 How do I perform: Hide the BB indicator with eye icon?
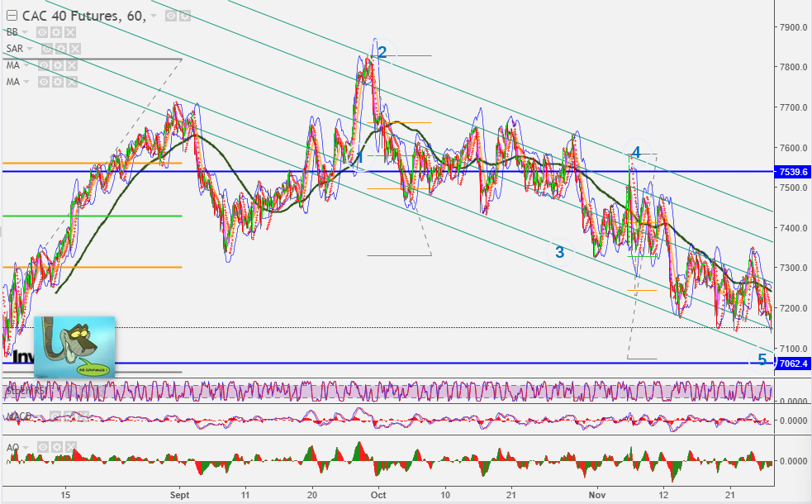point(42,32)
